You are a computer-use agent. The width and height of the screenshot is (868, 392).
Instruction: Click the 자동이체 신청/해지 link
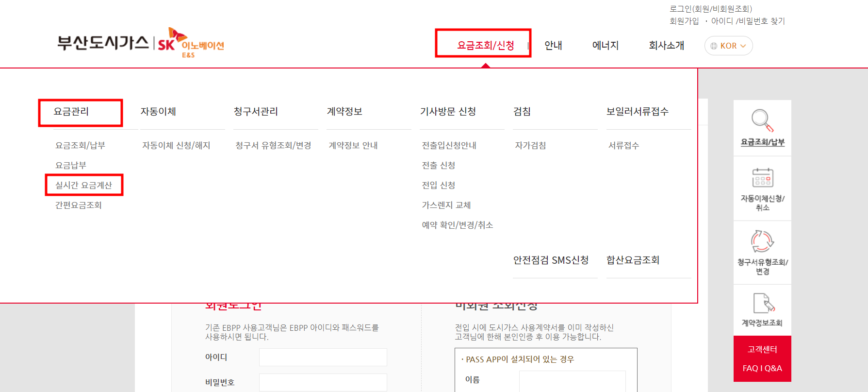point(176,145)
